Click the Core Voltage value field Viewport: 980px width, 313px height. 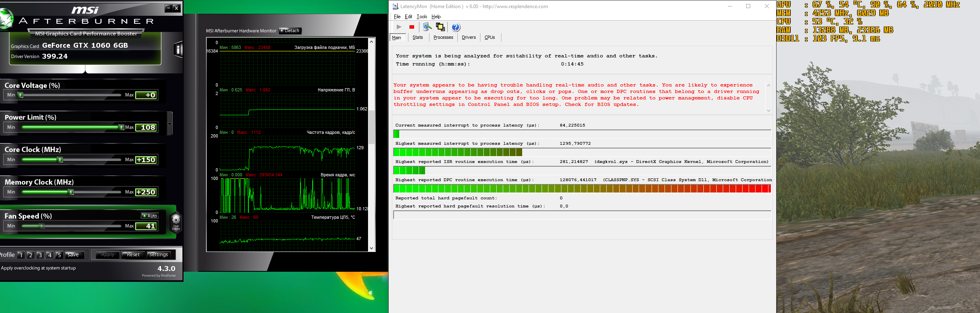[146, 95]
